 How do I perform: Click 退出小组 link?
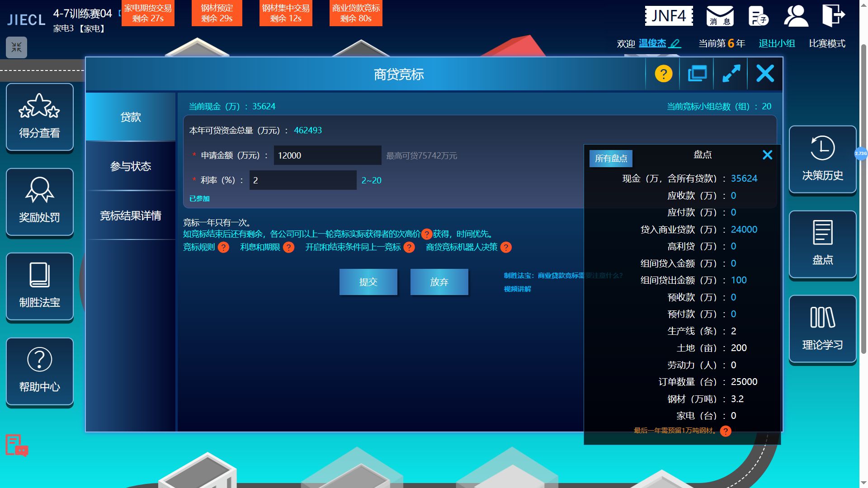[776, 43]
